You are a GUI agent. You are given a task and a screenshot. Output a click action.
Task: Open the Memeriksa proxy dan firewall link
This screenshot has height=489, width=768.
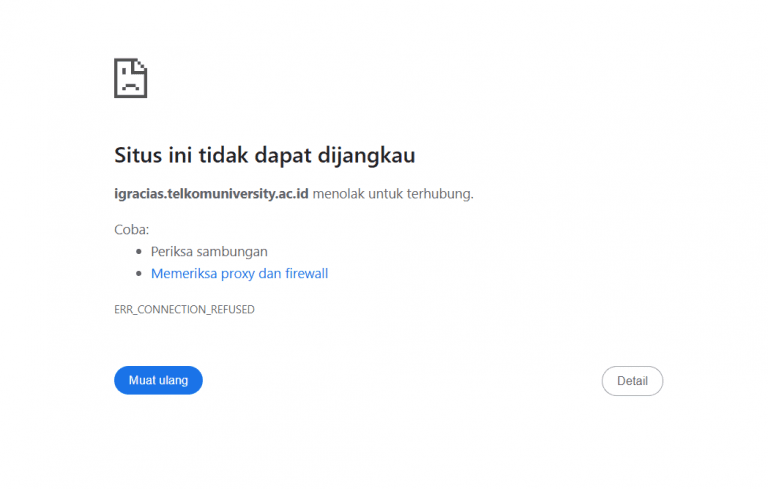tap(239, 273)
